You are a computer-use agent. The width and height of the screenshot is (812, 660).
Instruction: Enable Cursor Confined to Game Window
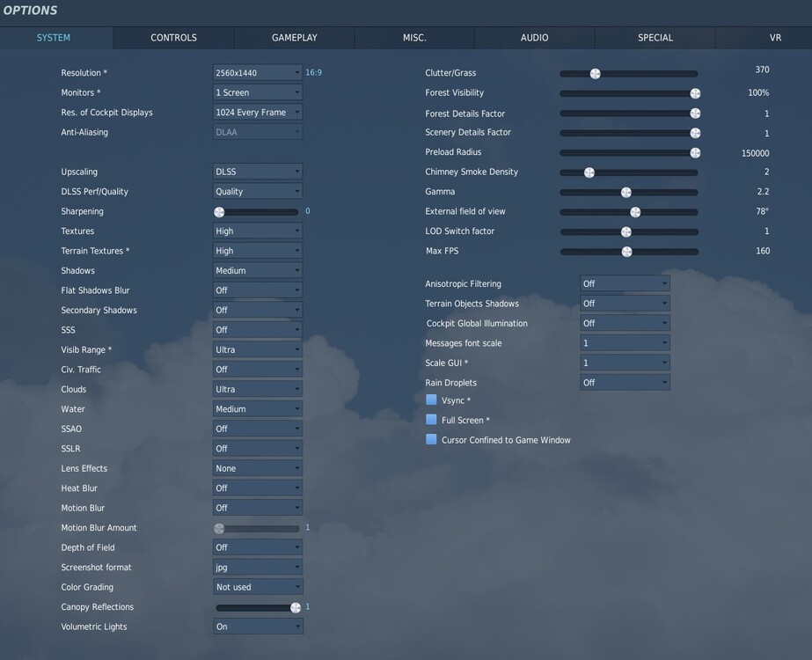[431, 439]
